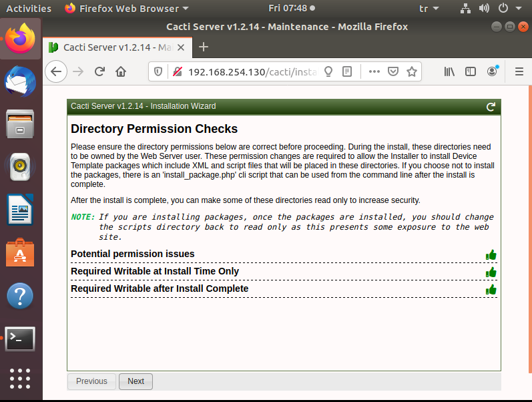Image resolution: width=532 pixels, height=402 pixels.
Task: Open the Activities overview
Action: pos(29,9)
